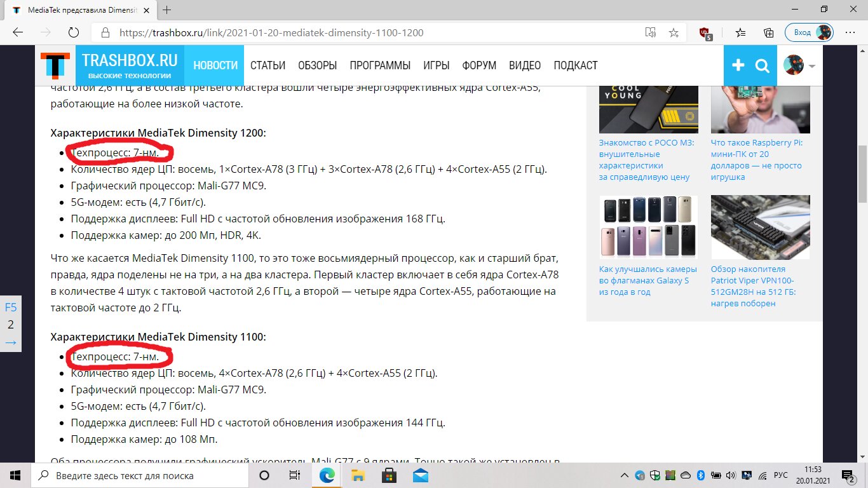The width and height of the screenshot is (868, 488).
Task: Open the Windows Start menu
Action: [15, 475]
